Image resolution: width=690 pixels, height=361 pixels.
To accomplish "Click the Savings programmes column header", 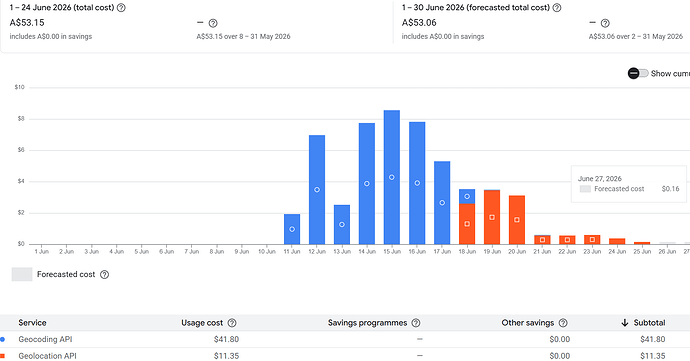I will click(367, 323).
